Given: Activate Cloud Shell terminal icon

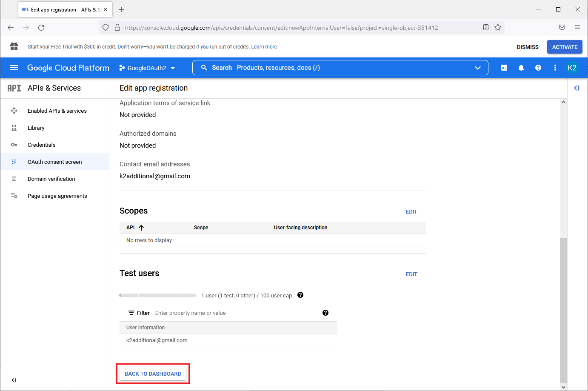Looking at the screenshot, I should coord(504,68).
